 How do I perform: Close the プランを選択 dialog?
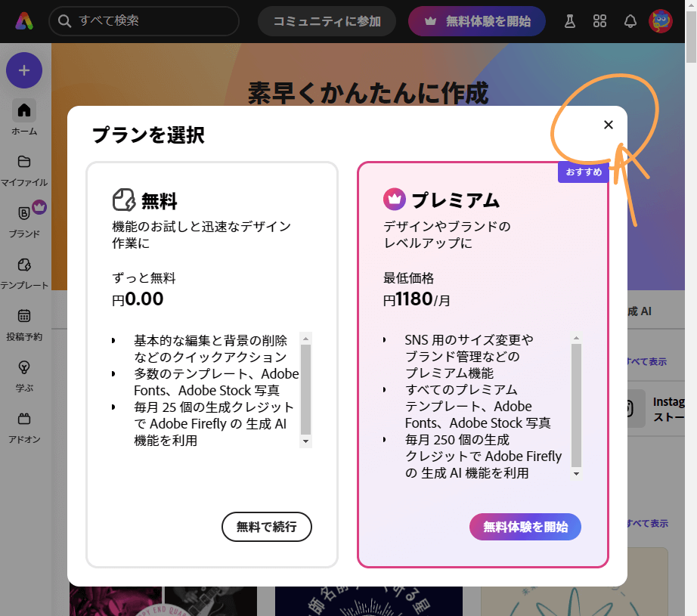609,125
